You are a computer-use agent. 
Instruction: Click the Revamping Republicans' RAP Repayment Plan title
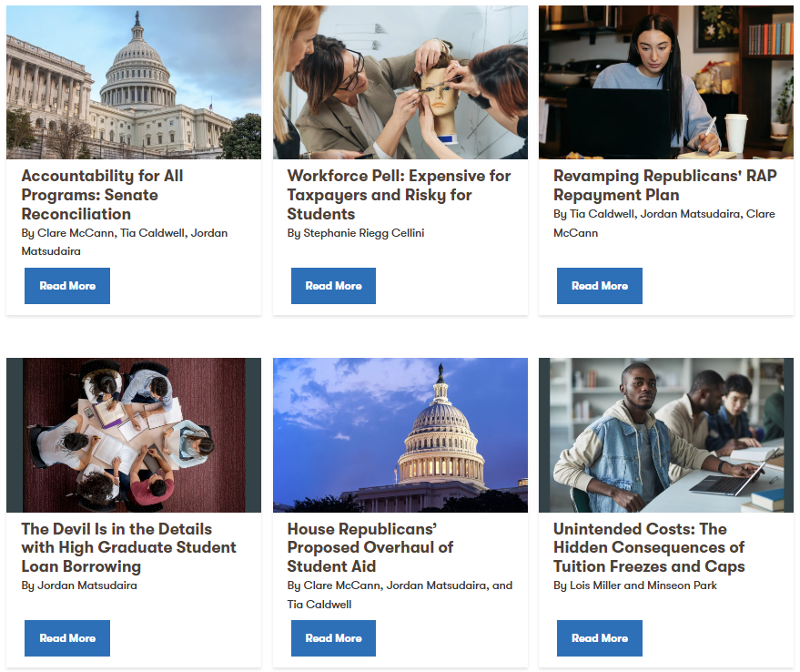[664, 186]
